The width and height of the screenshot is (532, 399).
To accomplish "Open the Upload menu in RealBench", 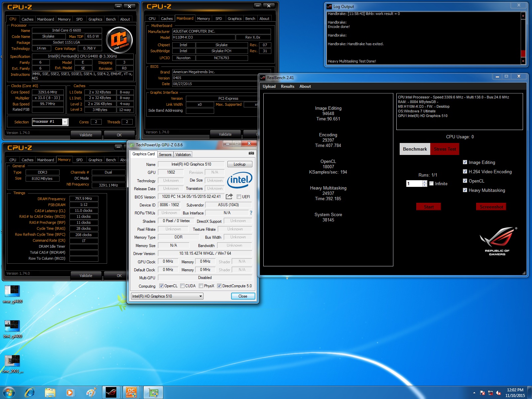I will (269, 86).
